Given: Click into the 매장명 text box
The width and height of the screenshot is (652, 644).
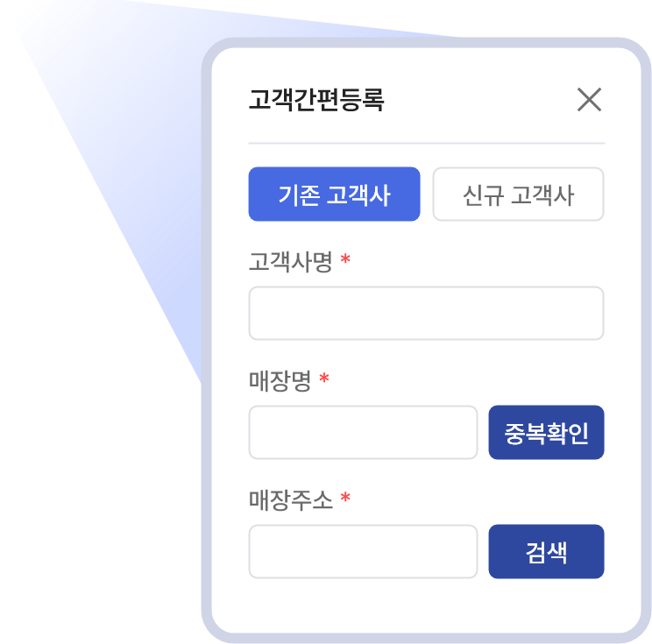Looking at the screenshot, I should click(x=363, y=432).
